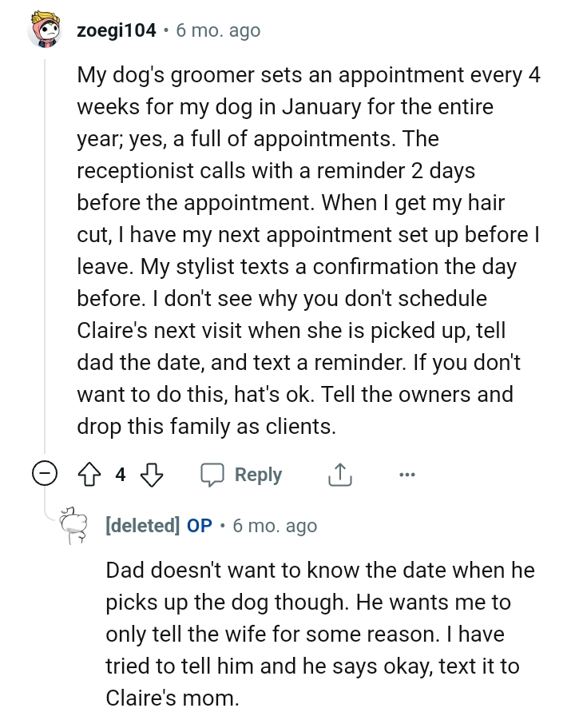Click the speech bubble Reply icon
The image size is (575, 728).
212,474
